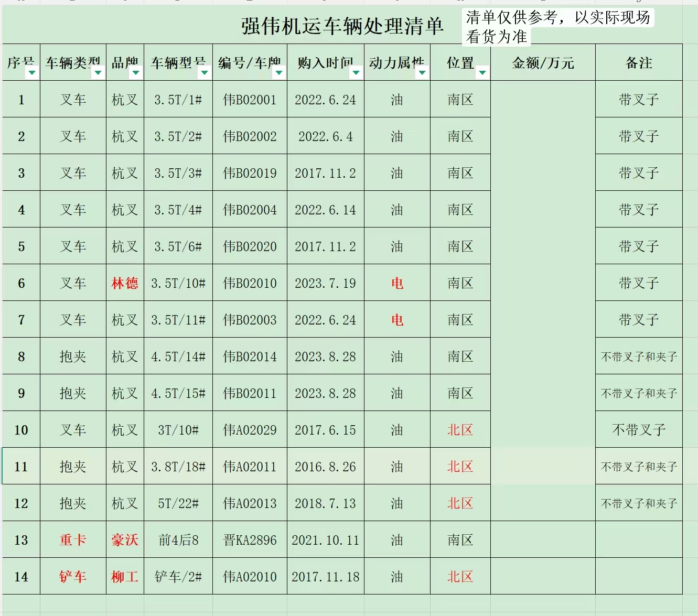Click the red 林德 brand cell
Image resolution: width=698 pixels, height=616 pixels.
[x=125, y=283]
